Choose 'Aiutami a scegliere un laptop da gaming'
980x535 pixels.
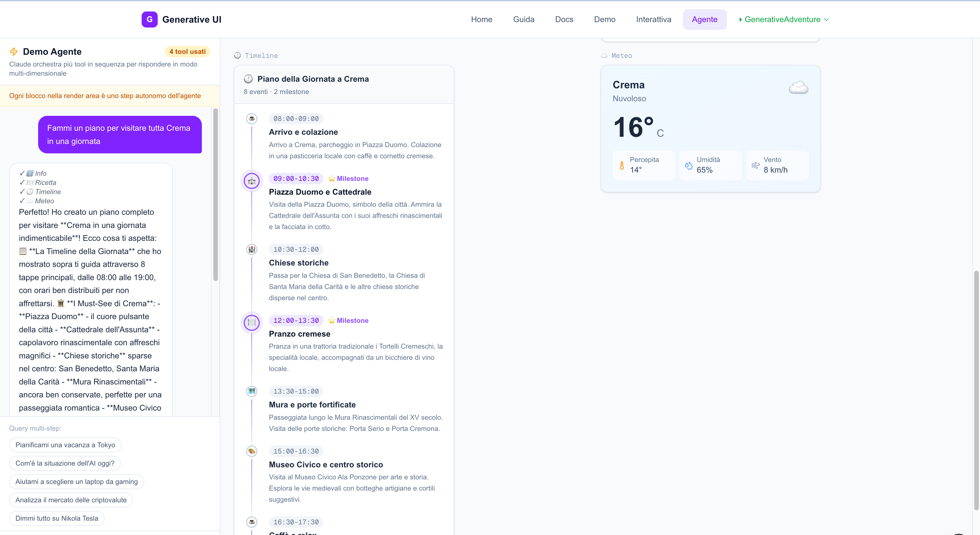point(77,481)
